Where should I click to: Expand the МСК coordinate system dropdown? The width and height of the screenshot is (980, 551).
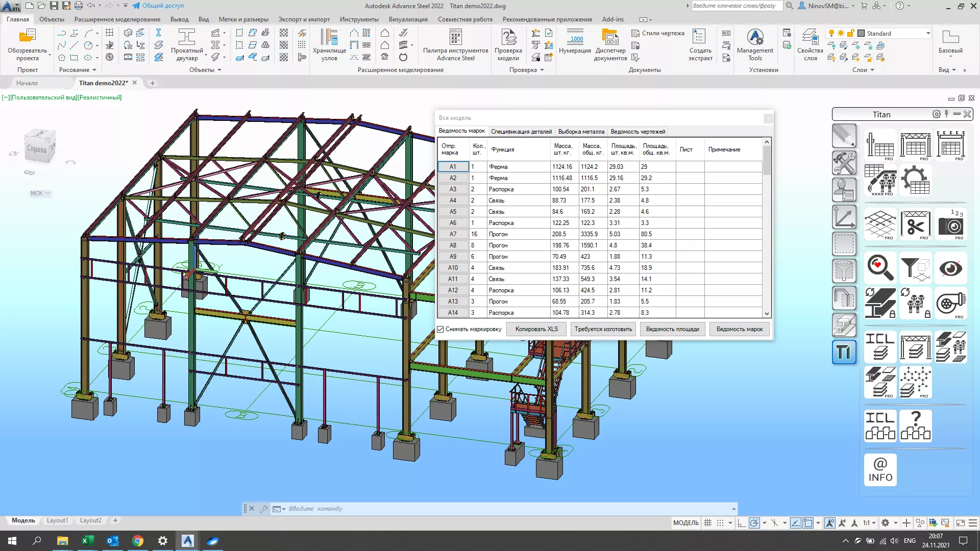(x=40, y=193)
